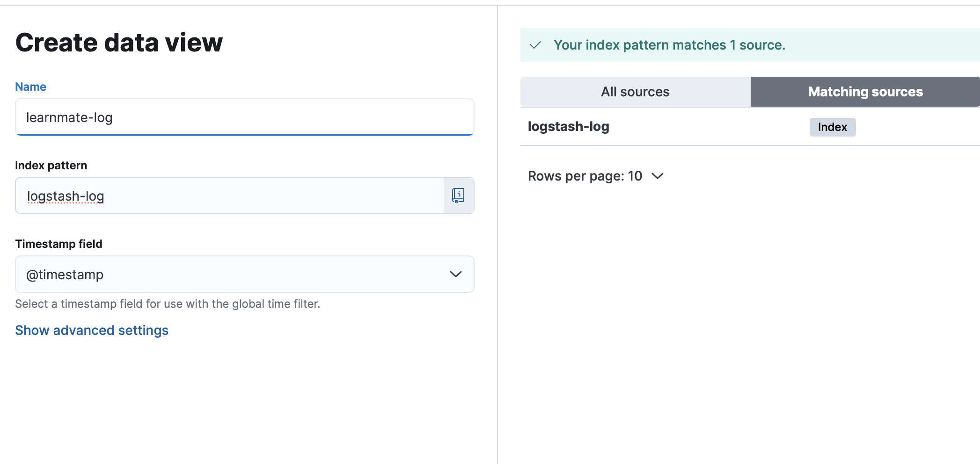The image size is (980, 464).
Task: Open Rows per page: 10 menu
Action: pos(585,176)
